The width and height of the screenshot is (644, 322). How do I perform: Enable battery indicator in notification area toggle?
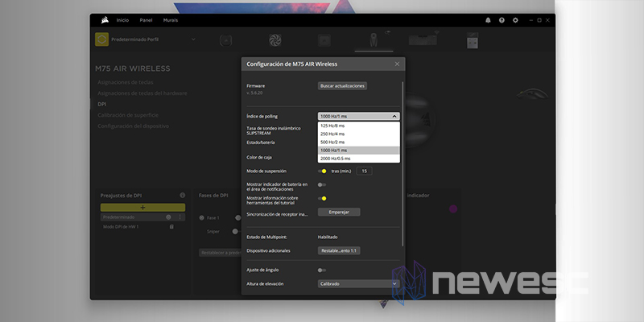322,185
